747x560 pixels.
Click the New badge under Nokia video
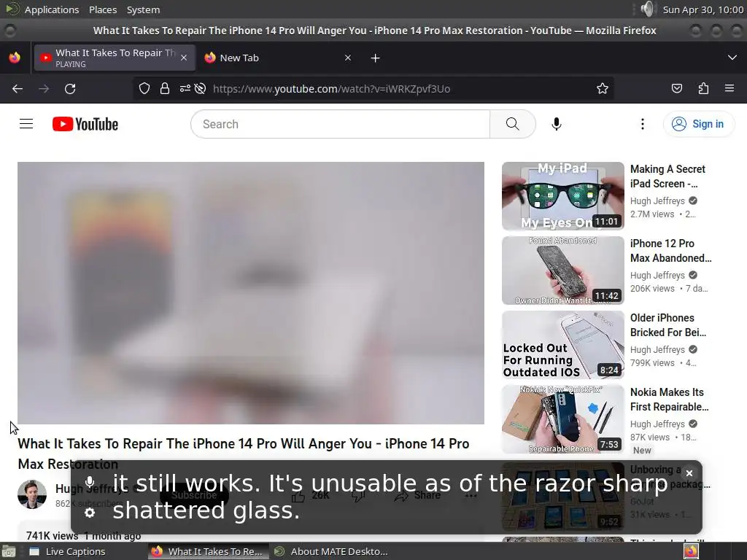tap(642, 450)
